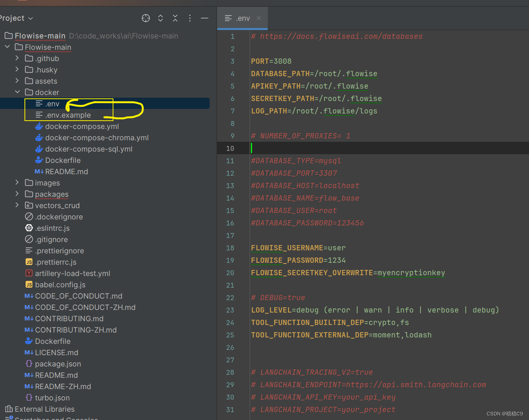This screenshot has height=420, width=529.
Task: Click line number 18 in the gutter
Action: pos(230,248)
